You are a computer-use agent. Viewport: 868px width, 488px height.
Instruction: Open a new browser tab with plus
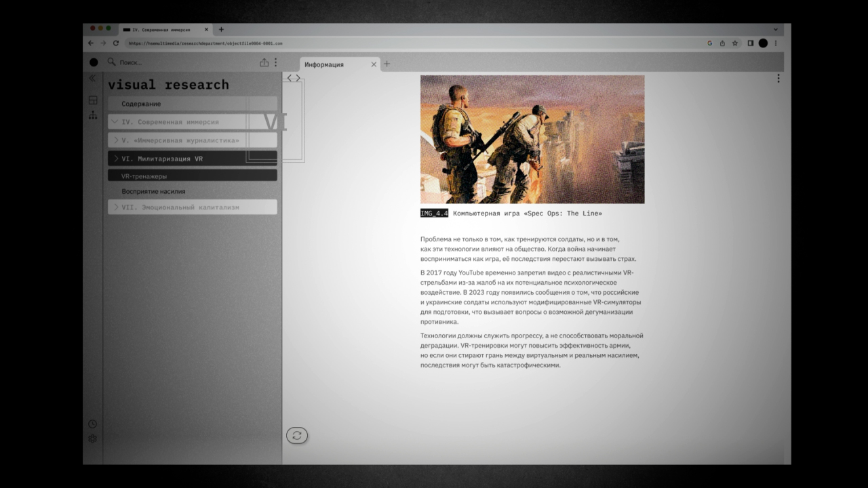pos(221,30)
